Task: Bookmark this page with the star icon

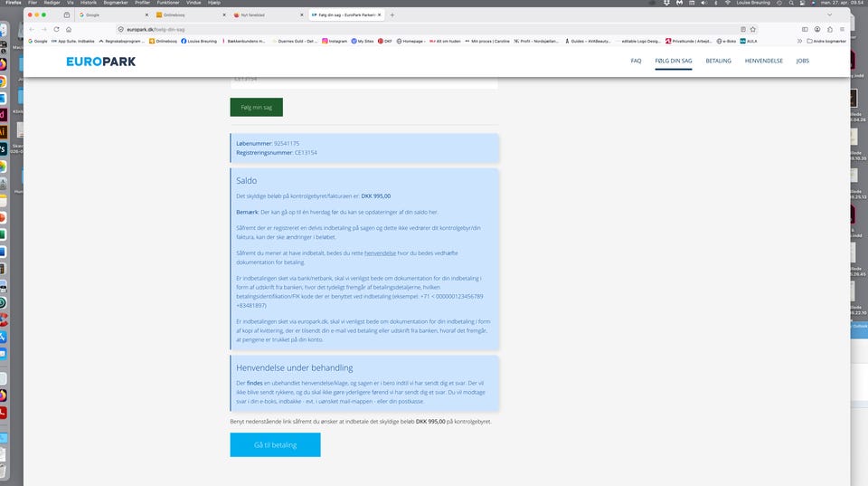Action: (x=753, y=29)
